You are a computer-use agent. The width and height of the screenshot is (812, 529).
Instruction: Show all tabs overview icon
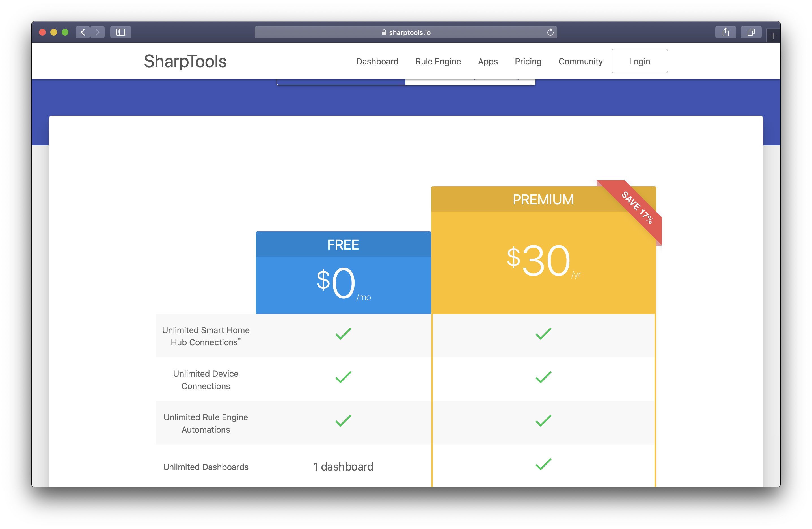[751, 32]
